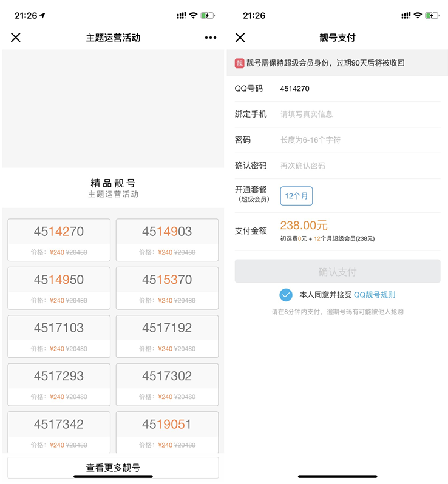This screenshot has height=484, width=448.
Task: Select QQ number 4515370 card
Action: [x=167, y=288]
